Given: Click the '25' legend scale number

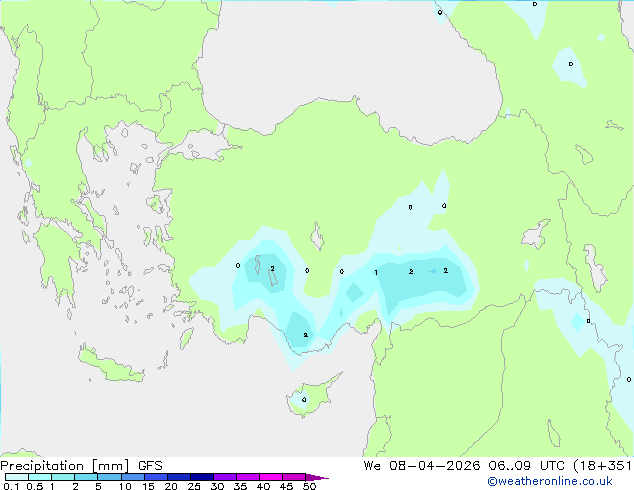Looking at the screenshot, I should (x=194, y=486).
